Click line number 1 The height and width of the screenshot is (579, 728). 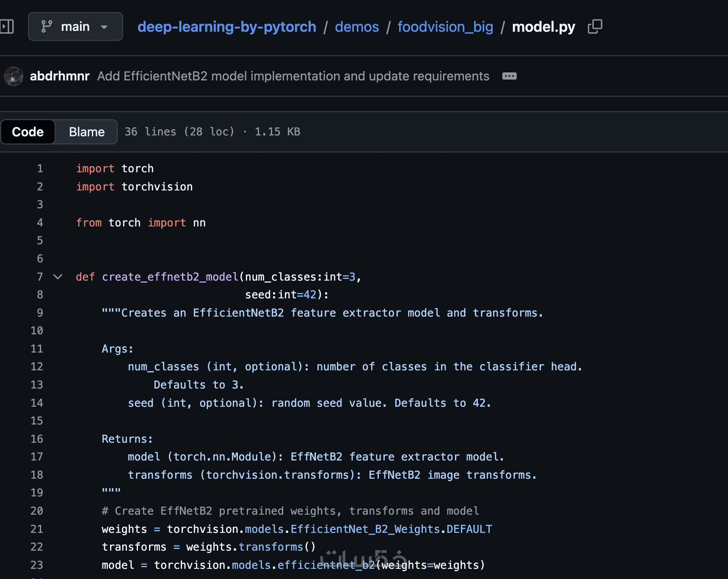(x=40, y=168)
